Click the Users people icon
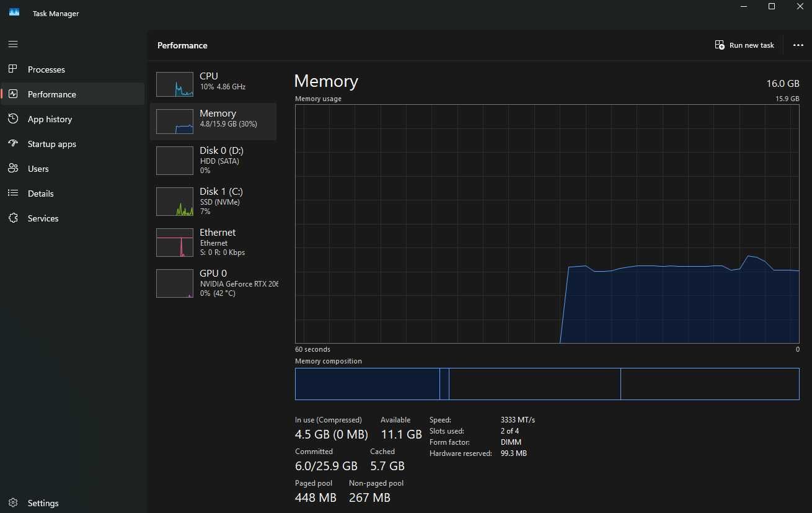 point(13,168)
